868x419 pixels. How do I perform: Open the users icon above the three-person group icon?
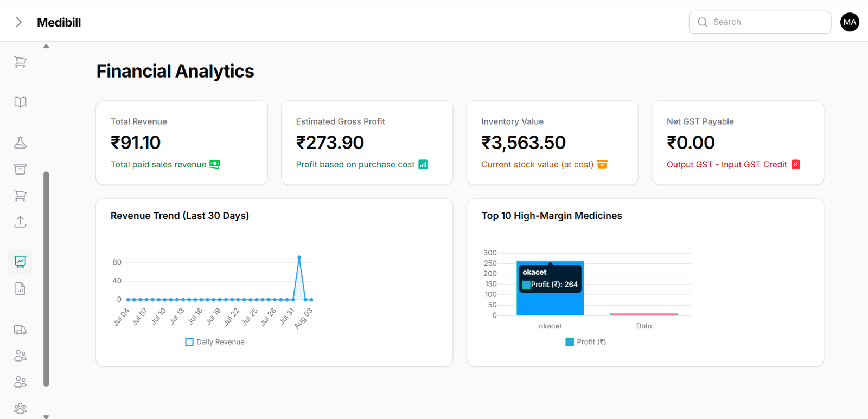point(20,382)
